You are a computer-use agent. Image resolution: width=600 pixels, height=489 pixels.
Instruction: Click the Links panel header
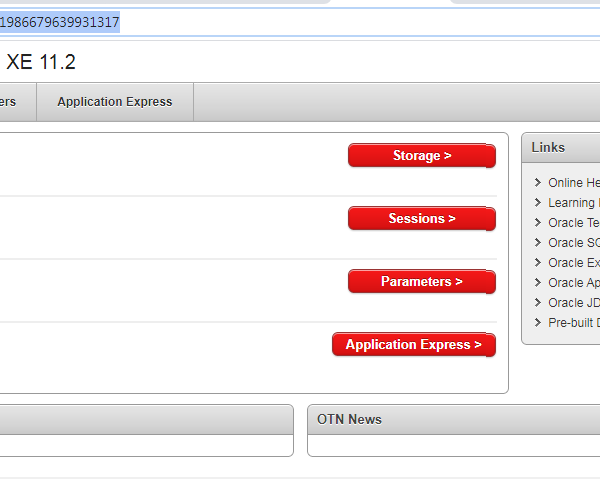click(x=561, y=148)
